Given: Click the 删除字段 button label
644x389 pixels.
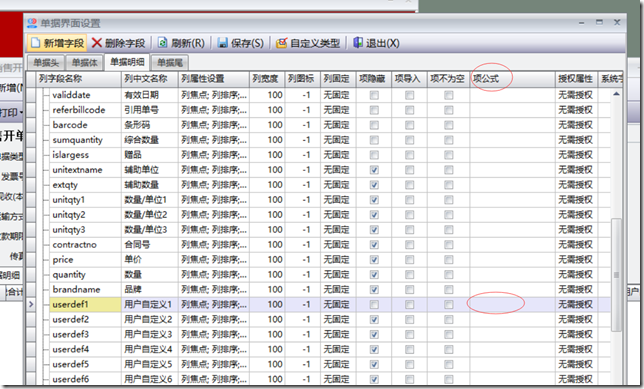Looking at the screenshot, I should (125, 44).
